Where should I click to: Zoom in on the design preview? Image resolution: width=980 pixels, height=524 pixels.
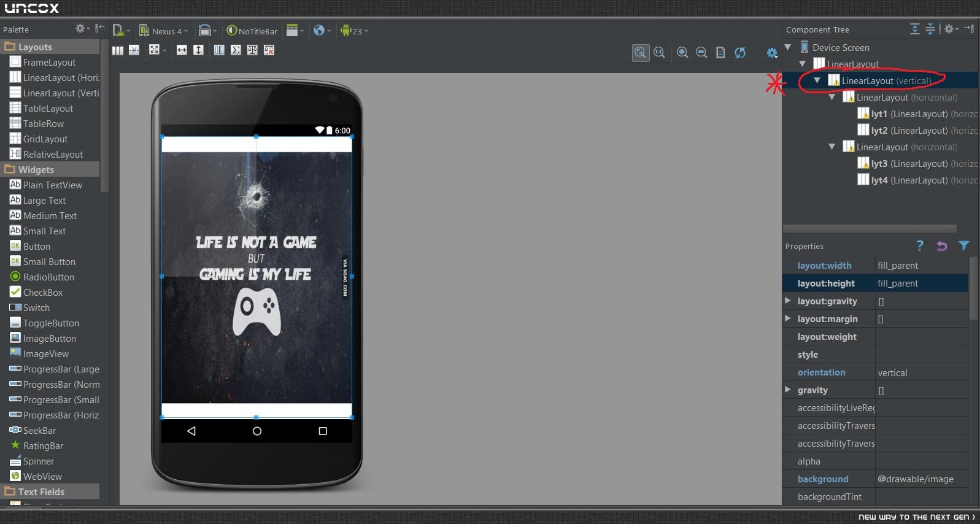tap(682, 53)
